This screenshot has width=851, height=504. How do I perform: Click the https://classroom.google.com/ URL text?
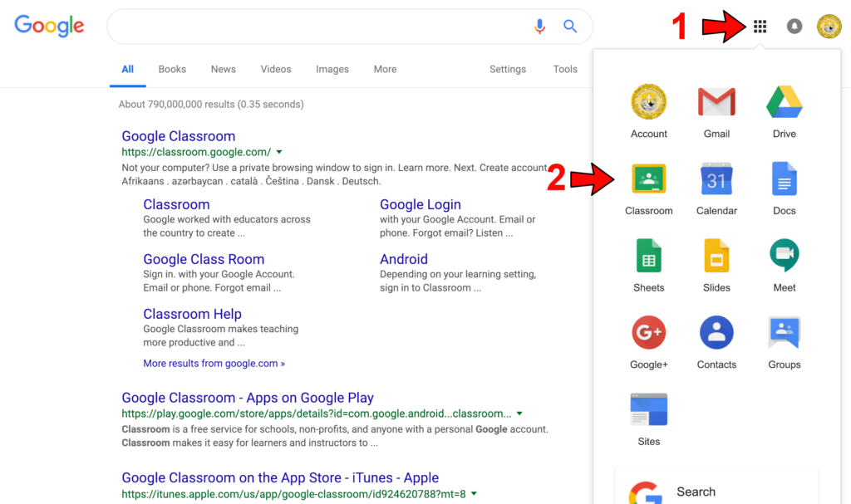click(x=196, y=153)
